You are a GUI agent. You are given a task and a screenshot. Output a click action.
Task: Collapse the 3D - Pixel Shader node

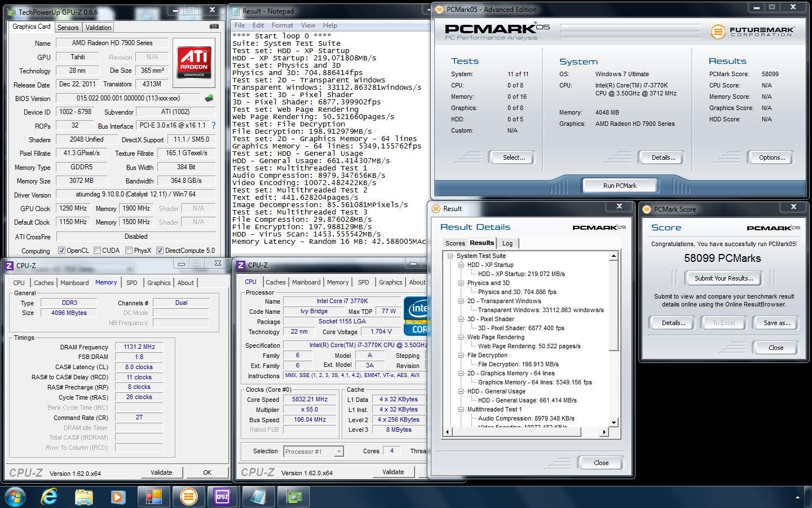pos(461,319)
